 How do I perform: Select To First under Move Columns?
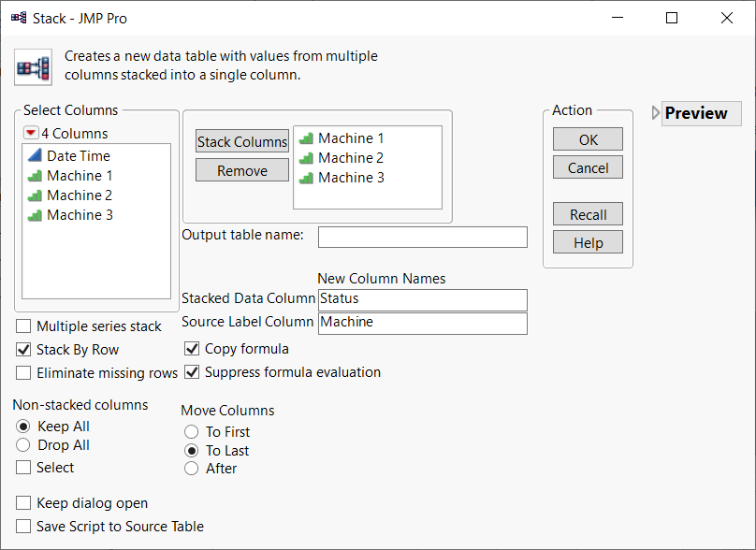(192, 432)
